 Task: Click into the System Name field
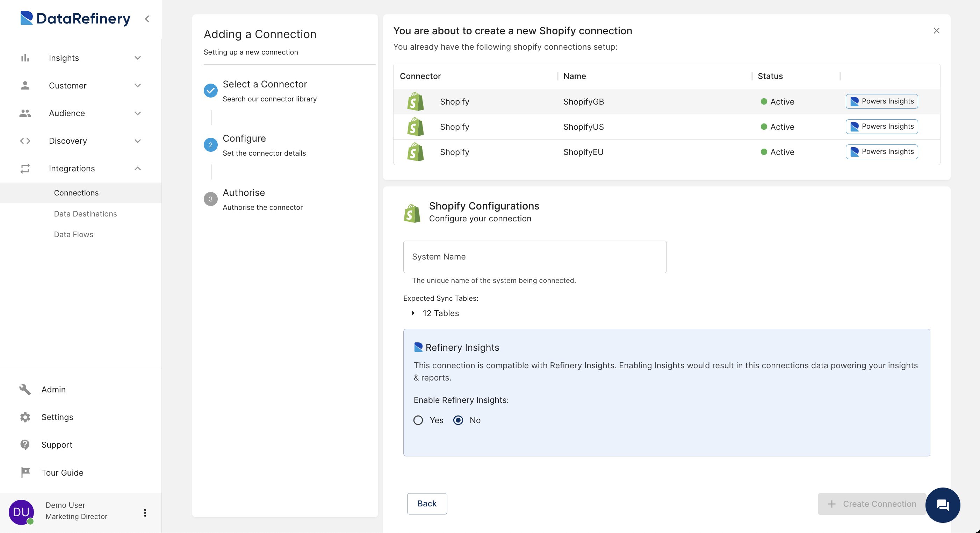[534, 257]
